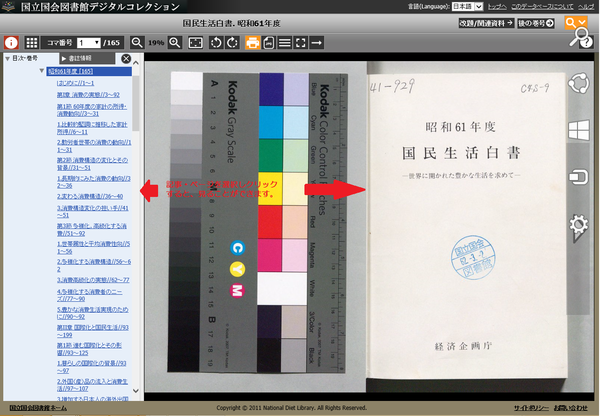
Task: Click the 国立国会図書館デジタルコレクション site logo
Action: tap(91, 7)
